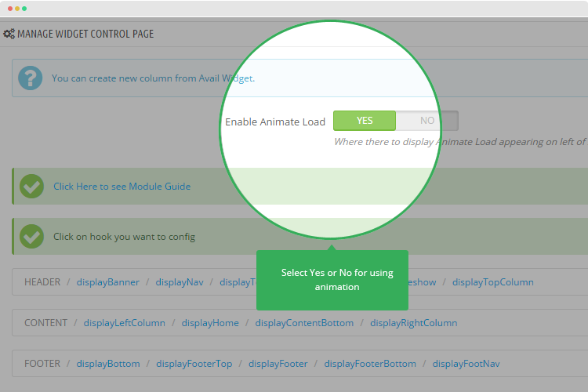Disable Animate Load with NO
Screen dimensions: 588x392
coord(426,121)
